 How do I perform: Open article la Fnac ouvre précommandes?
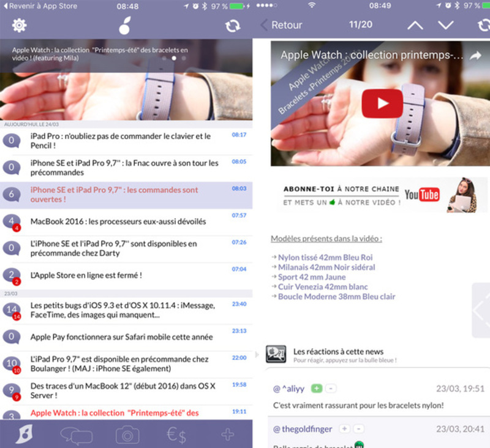click(126, 168)
